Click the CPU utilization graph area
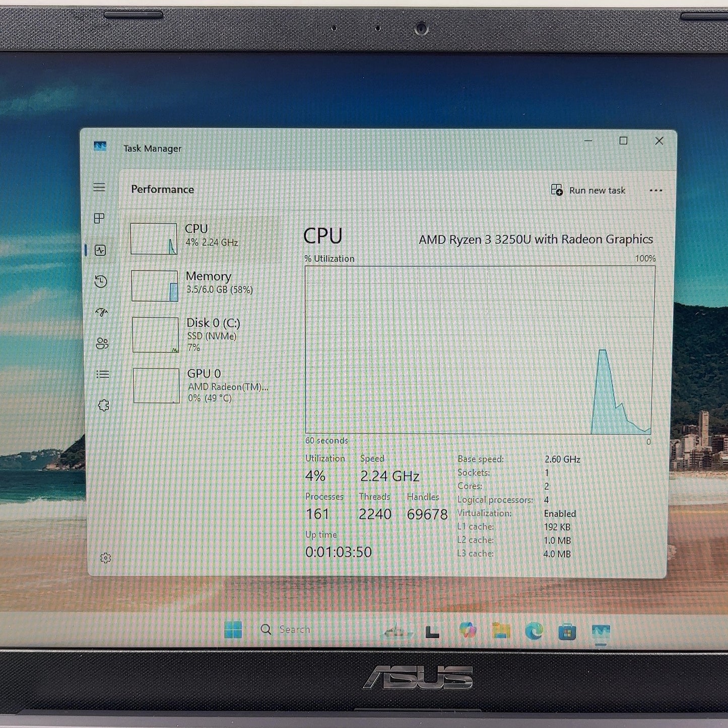Viewport: 728px width, 728px height. (x=480, y=350)
